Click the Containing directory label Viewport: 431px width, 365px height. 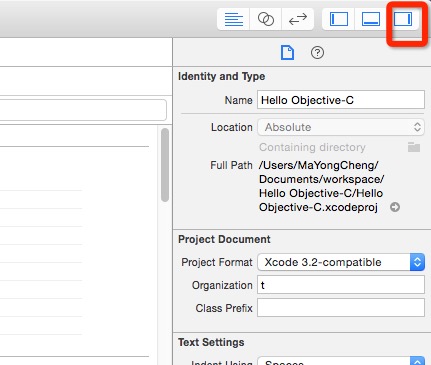(312, 147)
